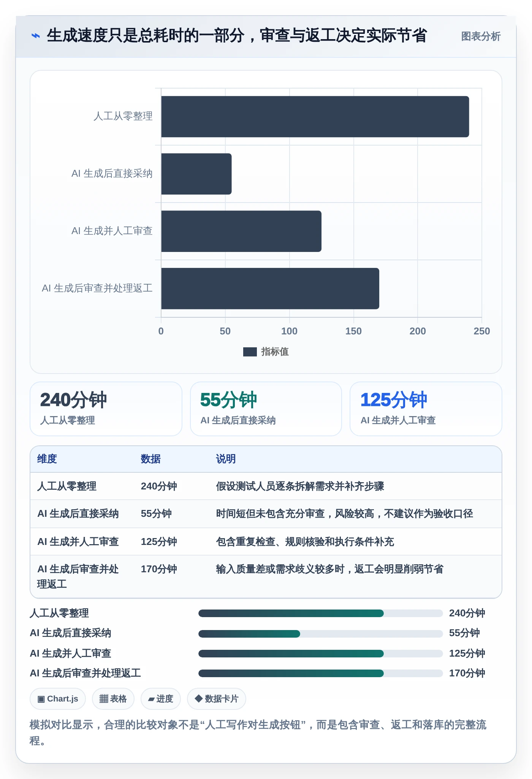Click 170分钟 value beside progress bar
The height and width of the screenshot is (779, 532).
467,673
